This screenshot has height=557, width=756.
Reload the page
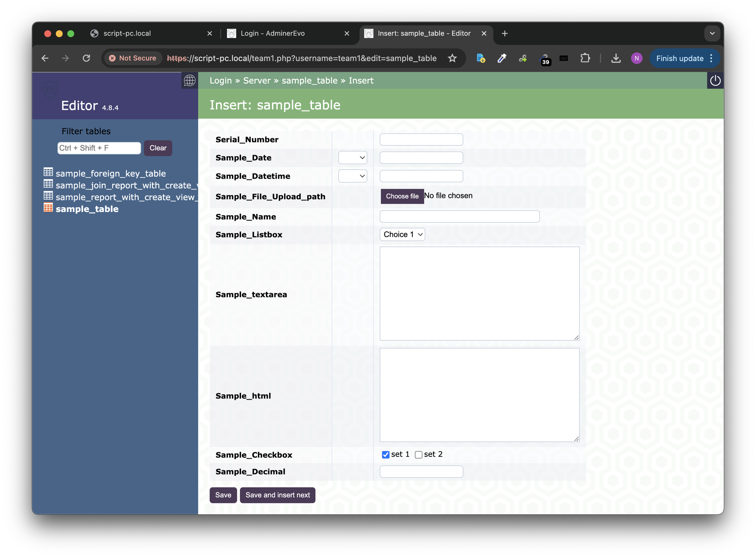(86, 58)
